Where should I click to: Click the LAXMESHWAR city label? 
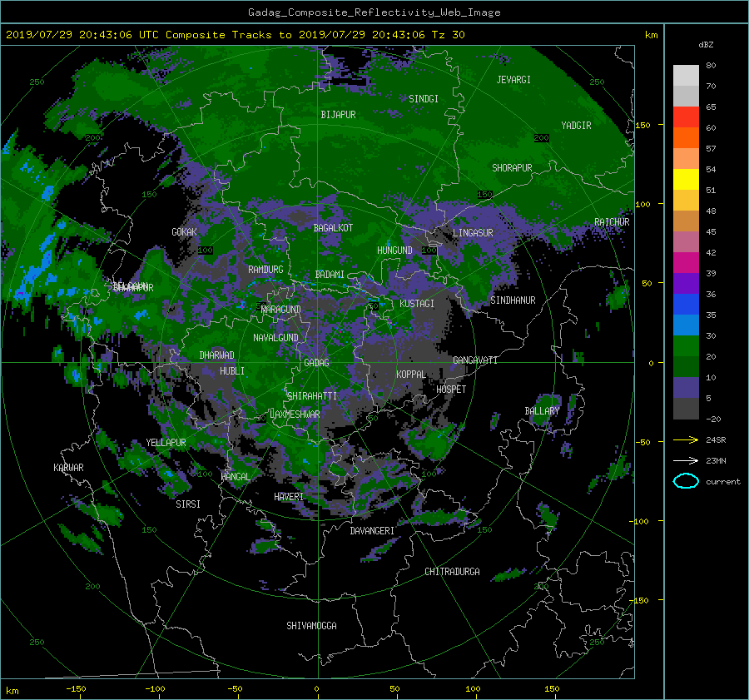click(x=295, y=415)
